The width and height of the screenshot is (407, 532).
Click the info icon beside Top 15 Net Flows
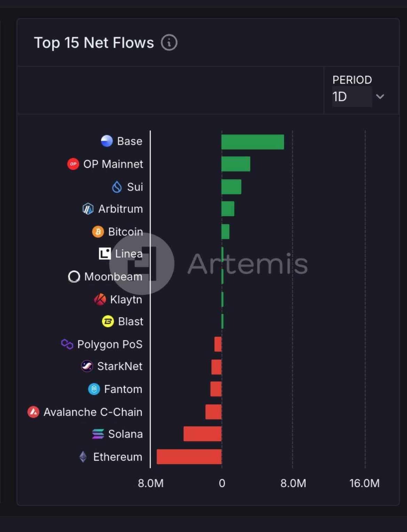point(169,43)
